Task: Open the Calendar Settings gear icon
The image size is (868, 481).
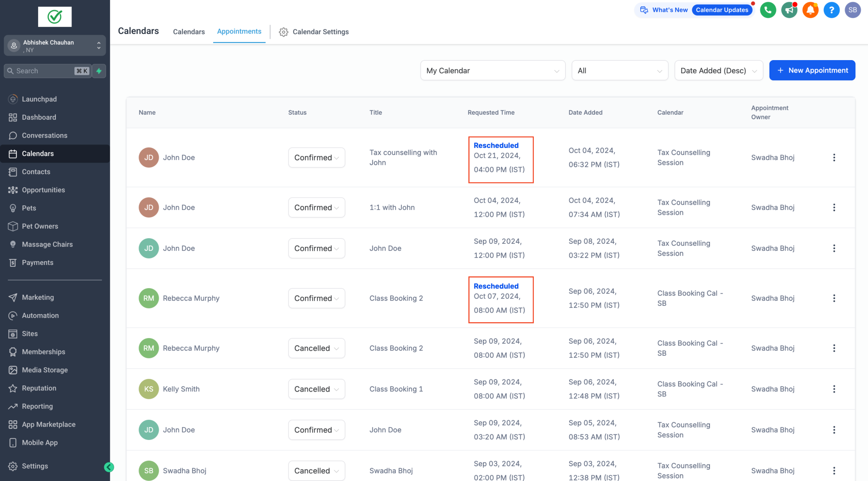Action: pos(284,32)
